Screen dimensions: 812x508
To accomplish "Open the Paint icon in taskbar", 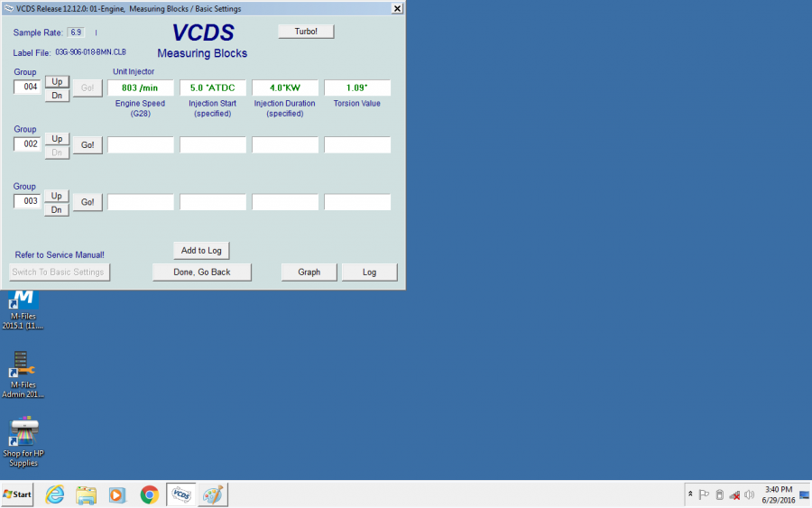I will coord(213,494).
